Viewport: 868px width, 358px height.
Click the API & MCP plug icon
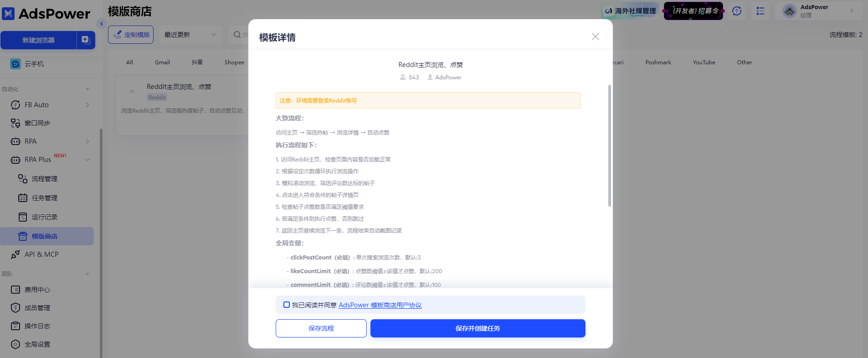(15, 254)
